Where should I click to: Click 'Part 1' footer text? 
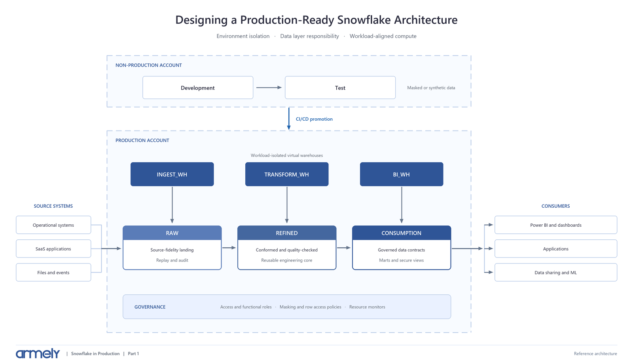pyautogui.click(x=133, y=354)
